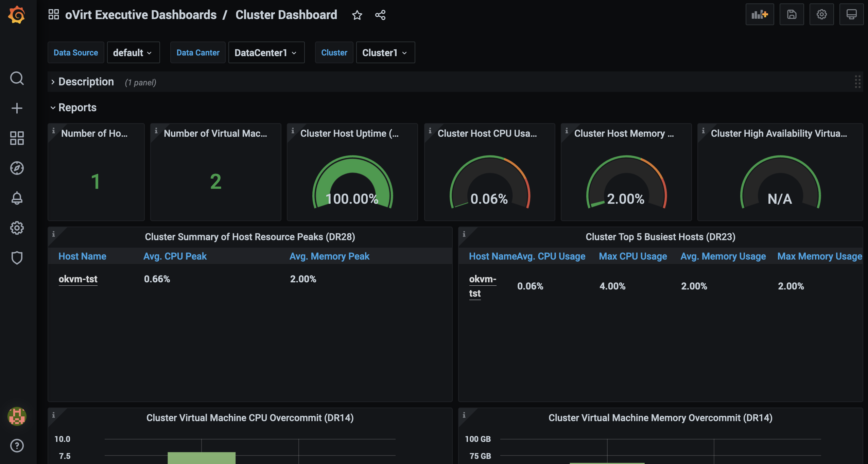The image size is (868, 464).
Task: Collapse the Reports row
Action: pos(73,107)
